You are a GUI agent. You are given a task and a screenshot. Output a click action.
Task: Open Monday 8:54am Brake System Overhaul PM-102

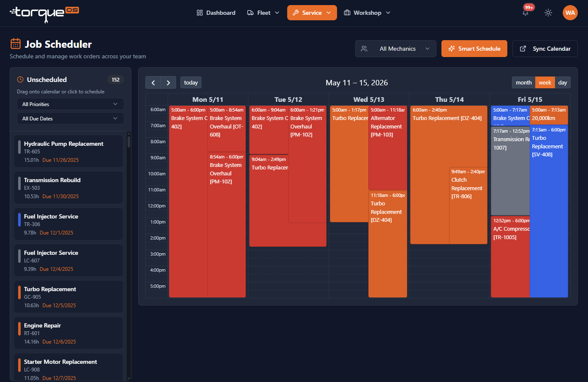[226, 225]
